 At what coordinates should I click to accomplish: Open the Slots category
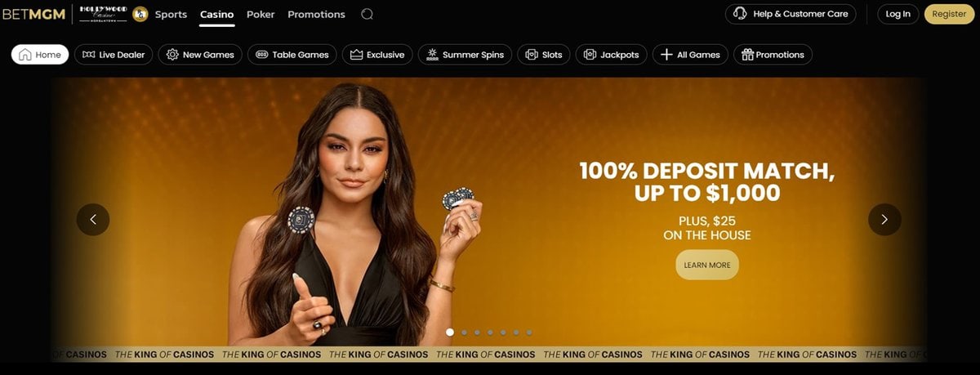point(544,55)
